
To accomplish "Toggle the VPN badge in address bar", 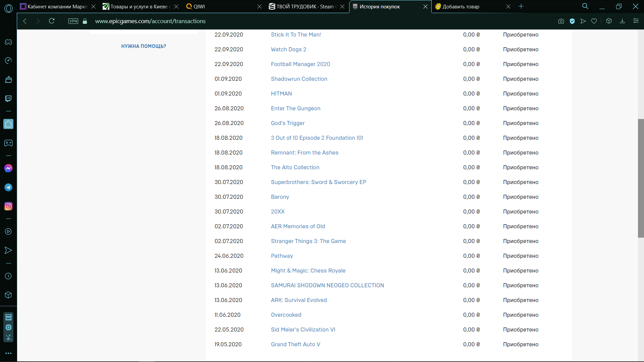I will pyautogui.click(x=73, y=21).
